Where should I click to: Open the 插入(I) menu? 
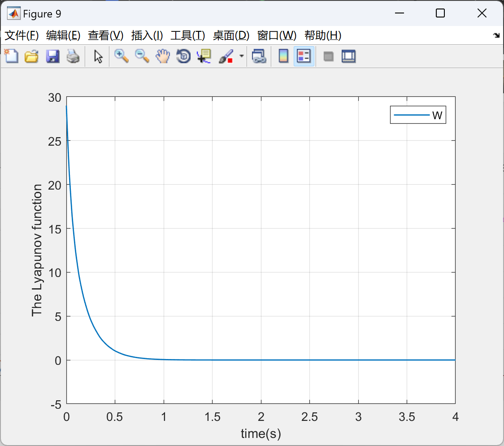point(147,35)
